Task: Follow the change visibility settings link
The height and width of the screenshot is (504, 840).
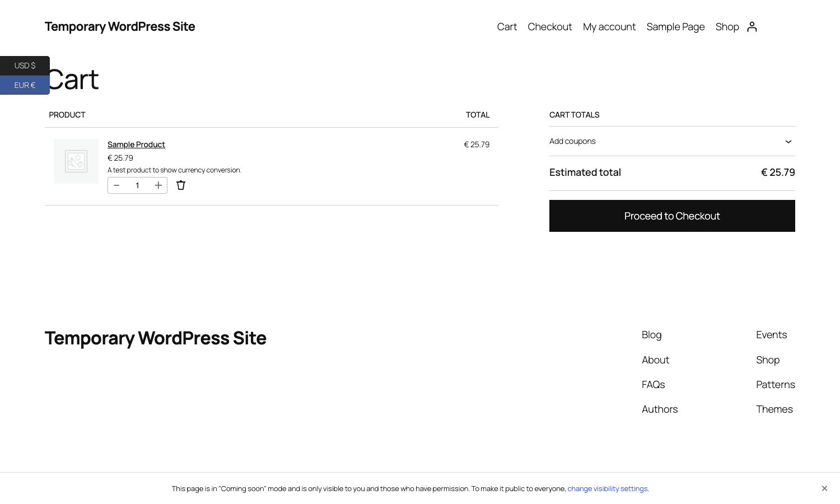Action: pos(608,489)
